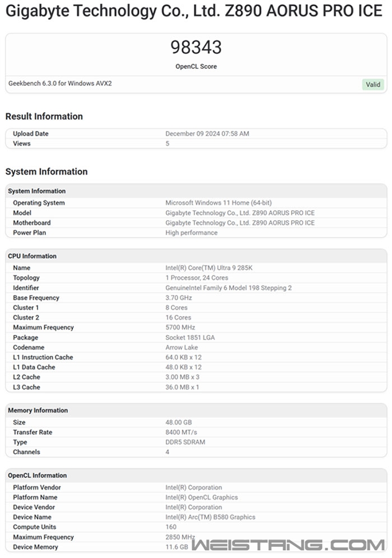This screenshot has height=558, width=392.
Task: Click the 'Transfer Rate' label
Action: [x=32, y=433]
